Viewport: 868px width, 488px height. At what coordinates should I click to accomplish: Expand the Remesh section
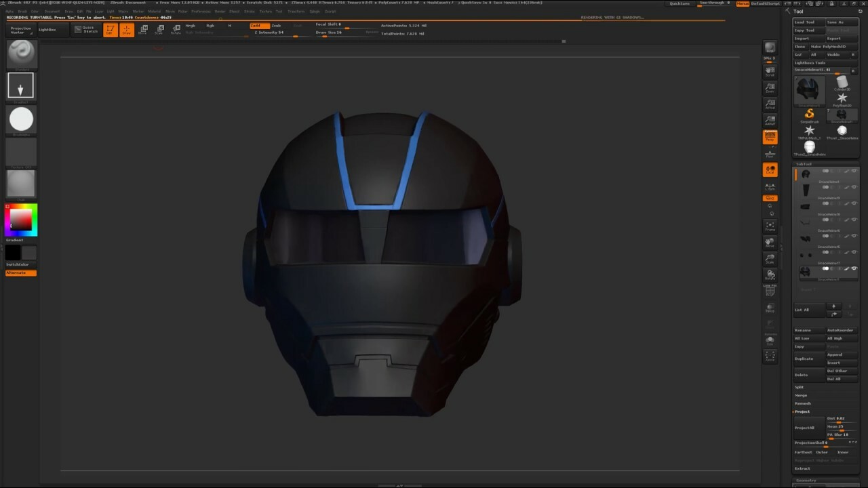(802, 403)
